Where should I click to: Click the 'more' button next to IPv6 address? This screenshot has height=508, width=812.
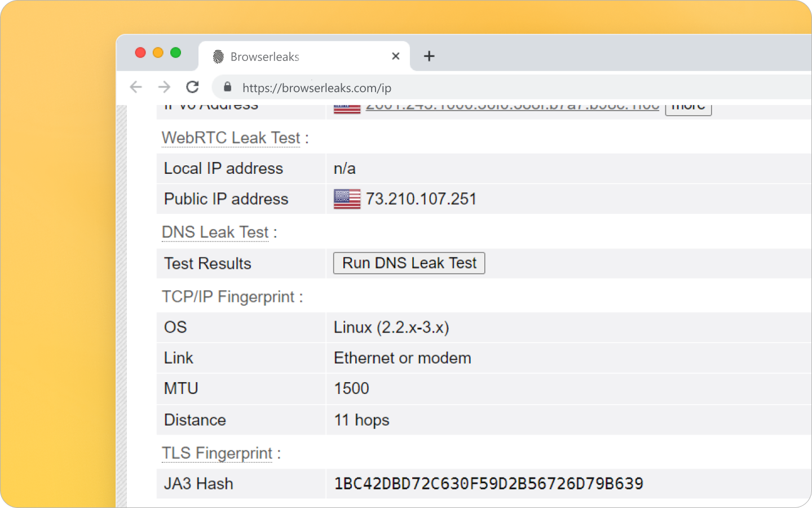coord(688,106)
